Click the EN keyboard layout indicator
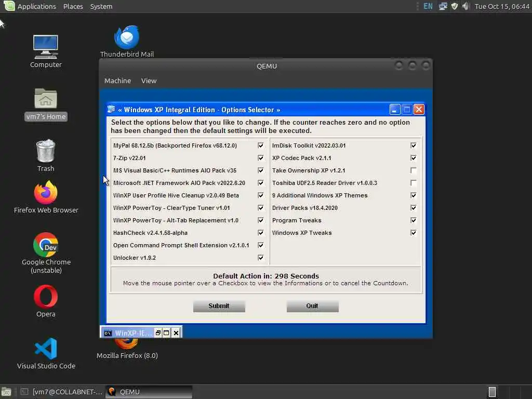 click(428, 6)
